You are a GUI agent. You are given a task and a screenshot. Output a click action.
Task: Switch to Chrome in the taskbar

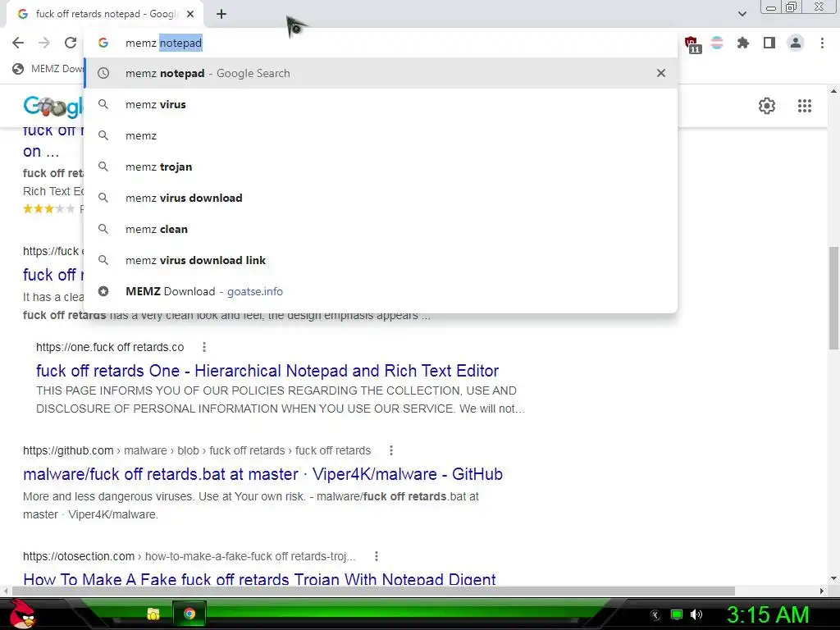click(189, 614)
